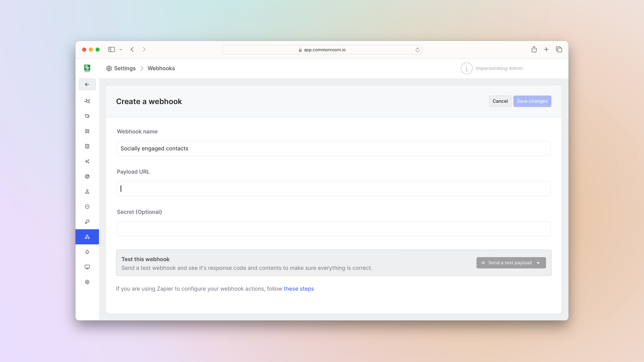Open the circle-minus icon in sidebar

pyautogui.click(x=87, y=207)
